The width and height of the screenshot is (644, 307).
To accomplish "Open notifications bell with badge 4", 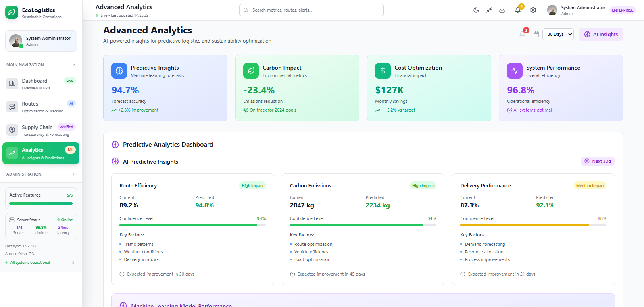I will click(518, 10).
